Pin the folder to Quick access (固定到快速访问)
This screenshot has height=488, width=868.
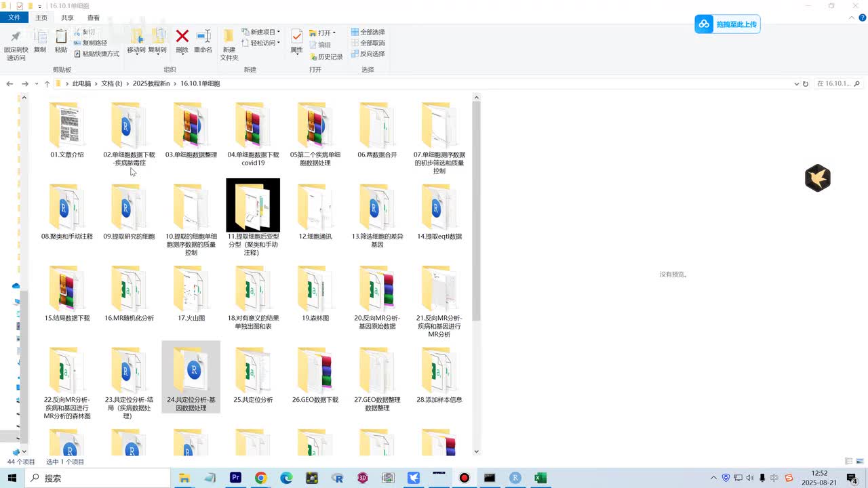point(16,45)
